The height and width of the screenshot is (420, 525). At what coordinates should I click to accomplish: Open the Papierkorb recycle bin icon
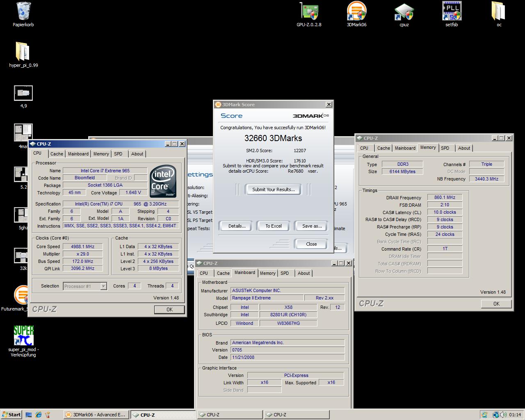click(x=23, y=11)
